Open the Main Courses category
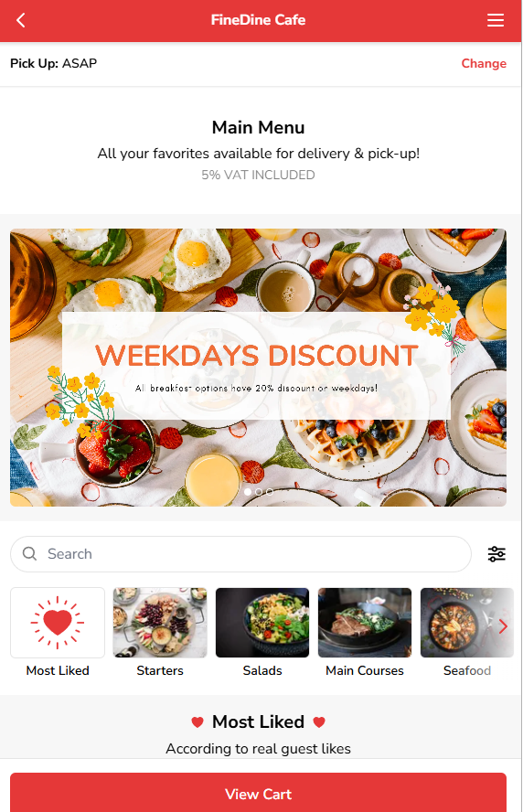This screenshot has width=523, height=812. coord(365,623)
